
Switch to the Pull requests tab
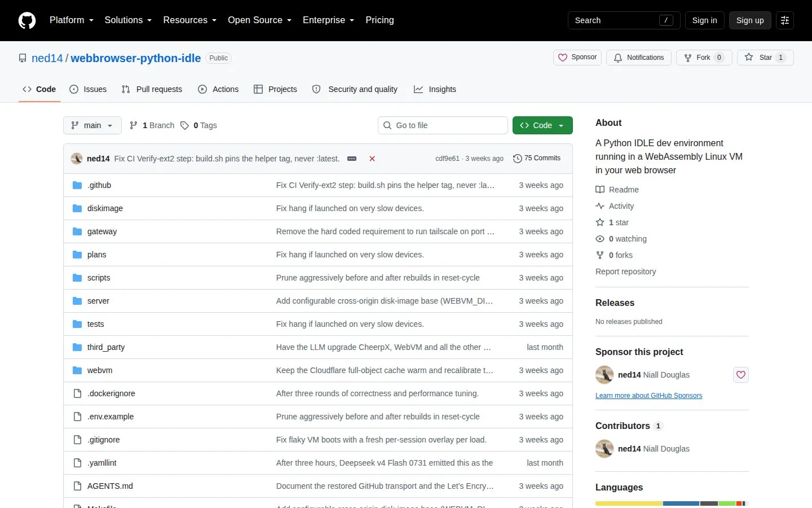pos(152,89)
